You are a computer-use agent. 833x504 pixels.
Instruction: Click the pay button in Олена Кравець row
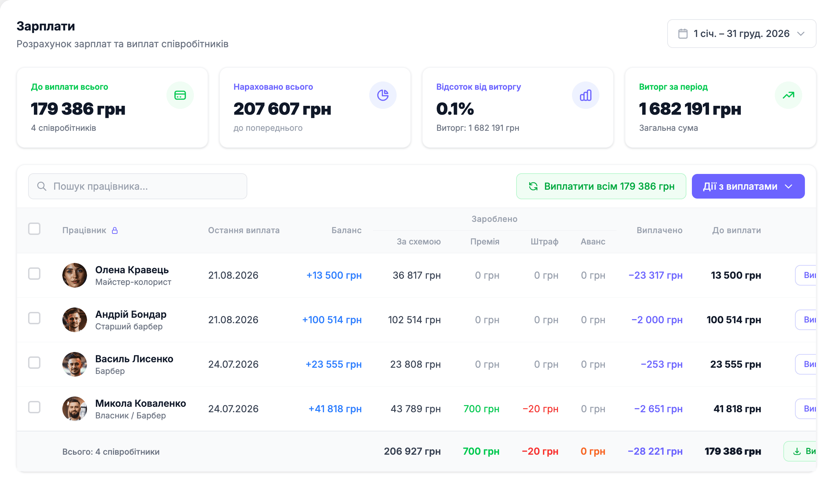[806, 275]
